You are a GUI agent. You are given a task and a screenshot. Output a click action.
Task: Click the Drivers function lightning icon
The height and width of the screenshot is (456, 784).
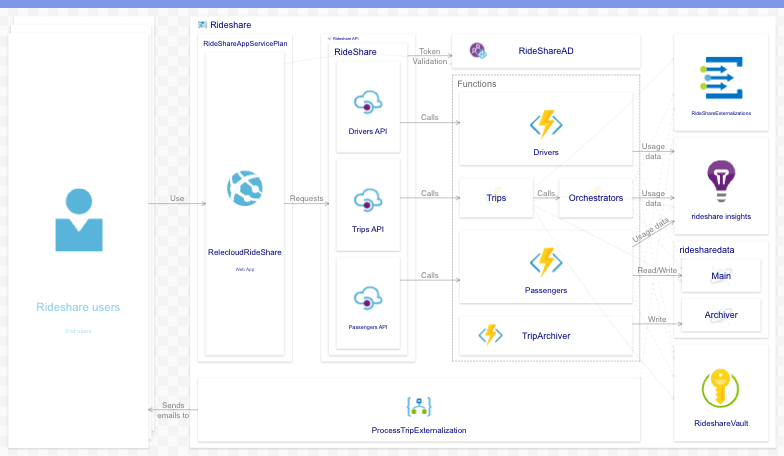pos(546,124)
